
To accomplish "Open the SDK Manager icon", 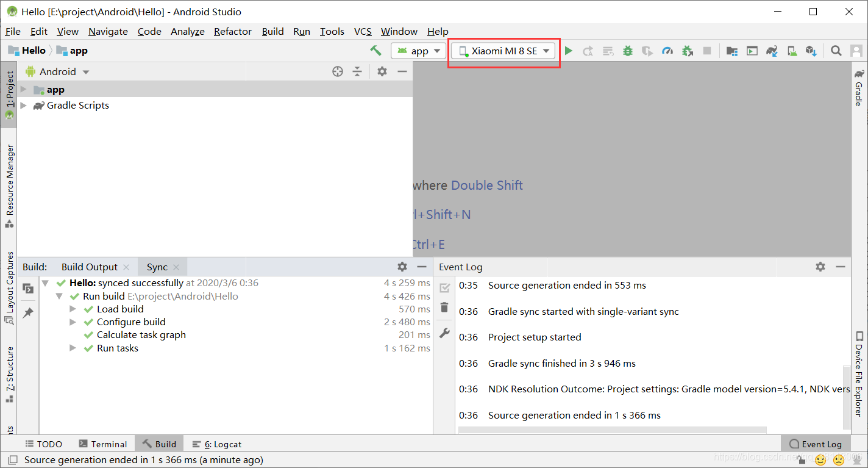I will [811, 51].
